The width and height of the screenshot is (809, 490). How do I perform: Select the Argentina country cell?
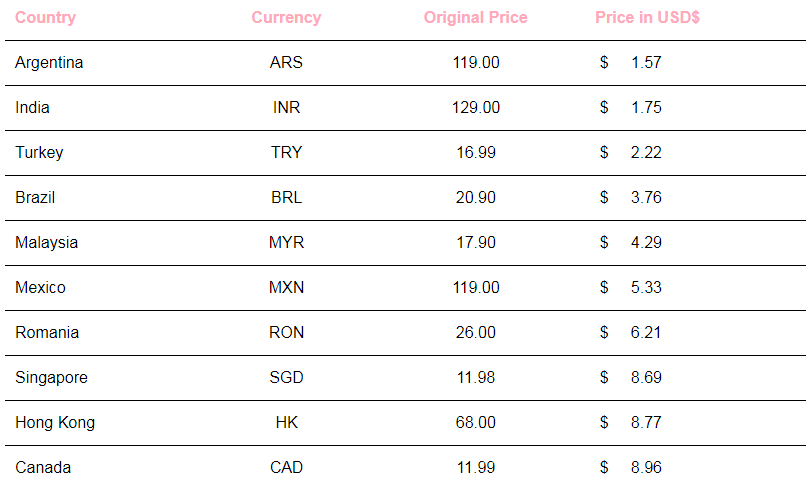tap(49, 63)
